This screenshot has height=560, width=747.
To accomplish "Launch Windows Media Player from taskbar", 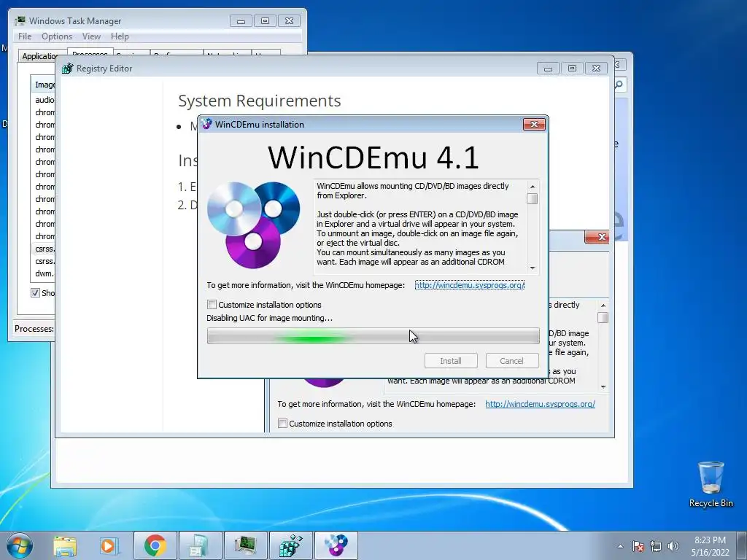I will [x=109, y=545].
